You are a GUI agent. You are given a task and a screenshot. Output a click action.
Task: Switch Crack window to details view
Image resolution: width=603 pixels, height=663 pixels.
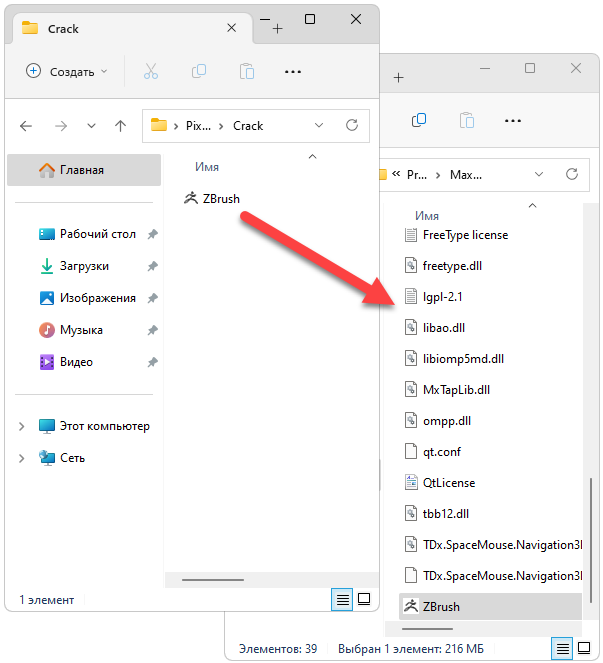coord(342,600)
